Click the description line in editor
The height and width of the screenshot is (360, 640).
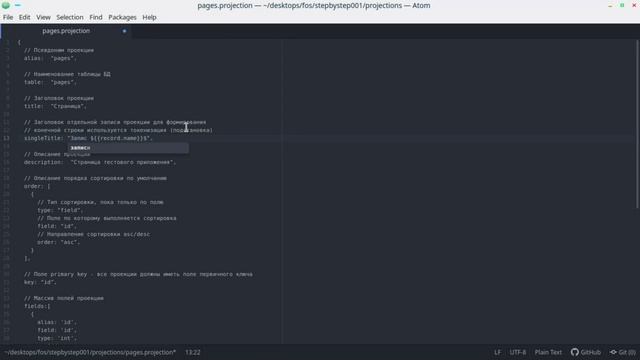pyautogui.click(x=100, y=162)
